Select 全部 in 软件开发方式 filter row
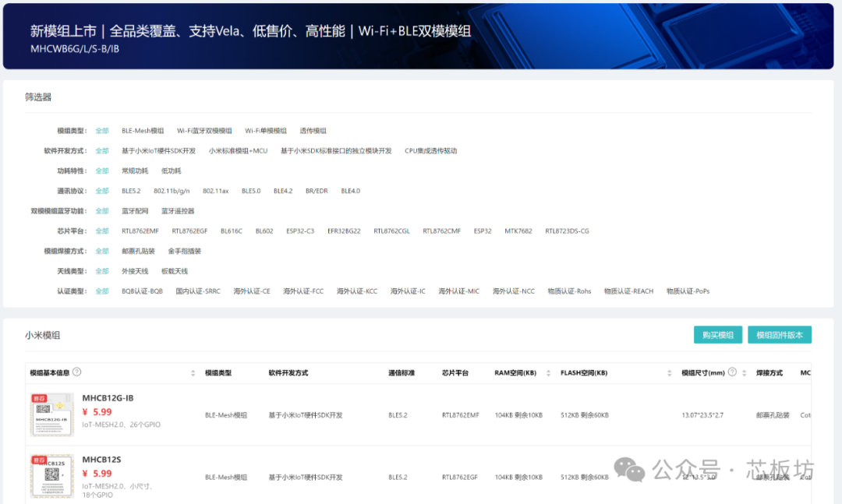Image resolution: width=842 pixels, height=504 pixels. pyautogui.click(x=102, y=151)
